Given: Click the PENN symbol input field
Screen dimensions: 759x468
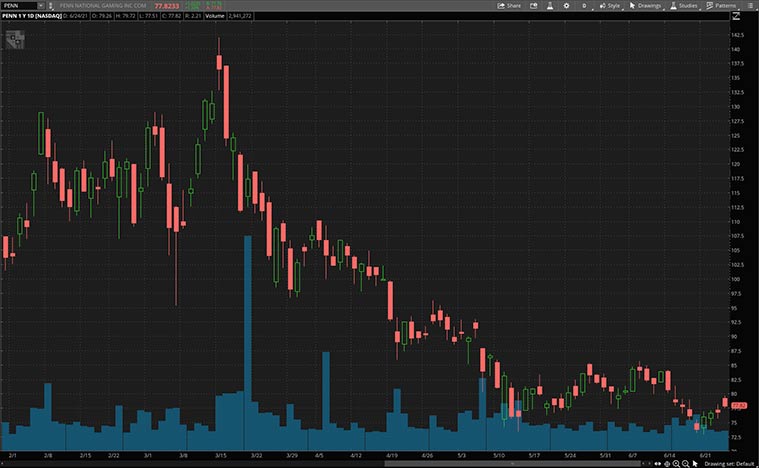Looking at the screenshot, I should (x=18, y=5).
